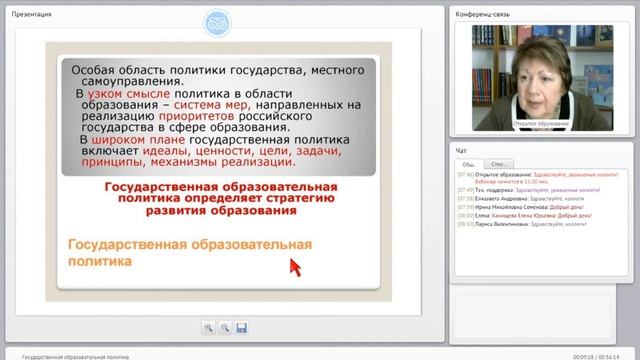The width and height of the screenshot is (640, 360).
Task: Zoom in on the presentation slide
Action: coord(208,328)
